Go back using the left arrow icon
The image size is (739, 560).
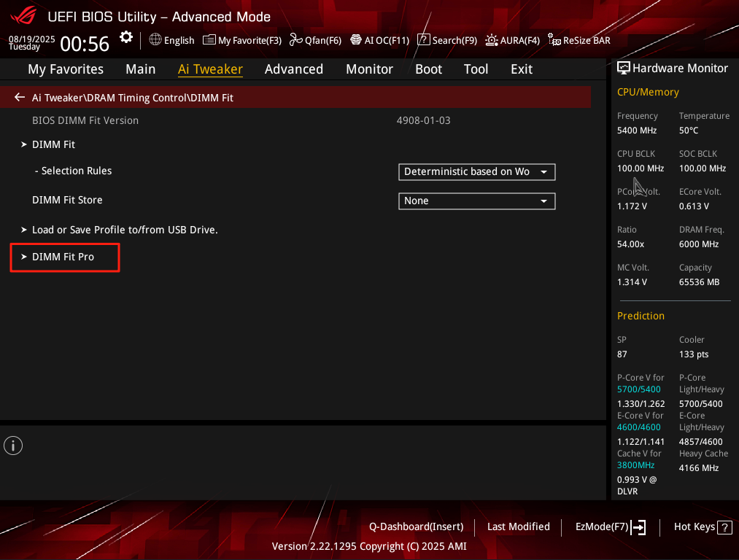19,97
